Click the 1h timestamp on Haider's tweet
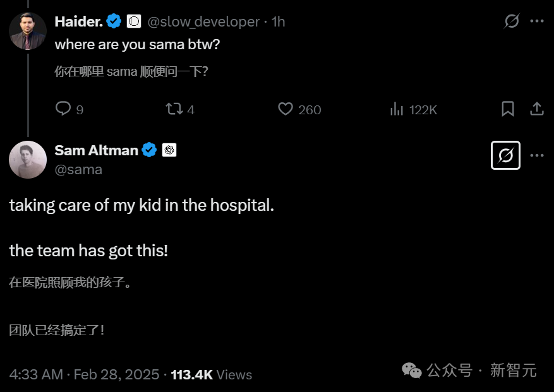The height and width of the screenshot is (392, 554). (278, 21)
